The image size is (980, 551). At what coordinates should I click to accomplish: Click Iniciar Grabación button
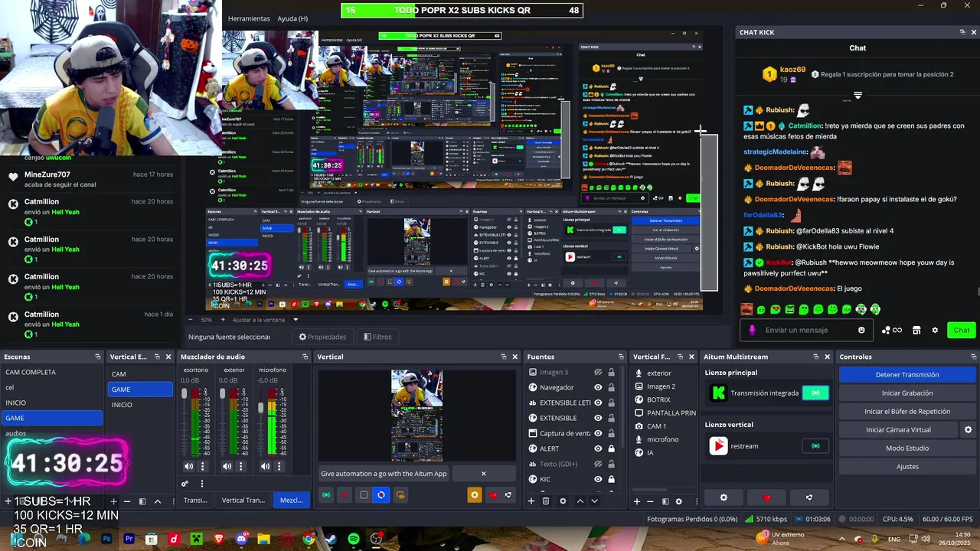pyautogui.click(x=907, y=393)
